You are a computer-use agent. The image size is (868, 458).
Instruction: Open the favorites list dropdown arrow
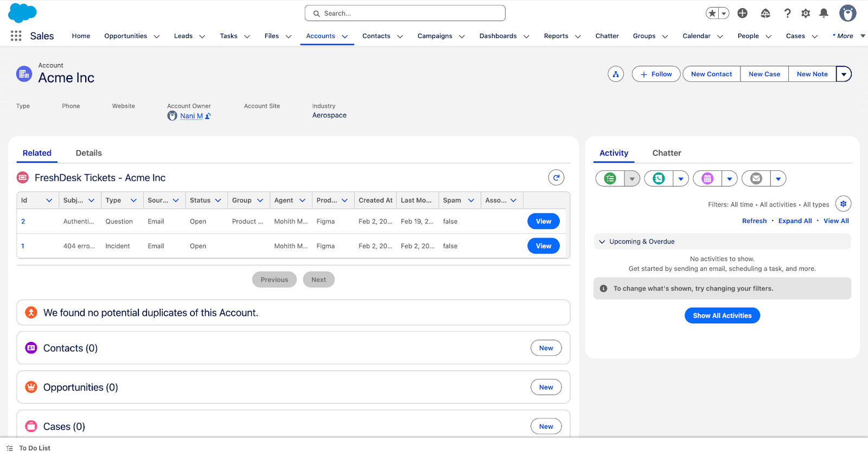(x=724, y=13)
